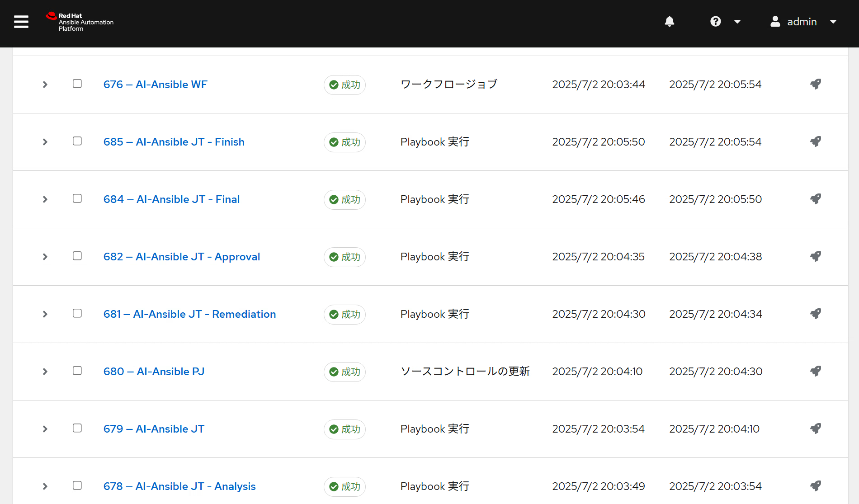Click the ソースコントロールの更新 type cell
This screenshot has width=859, height=504.
point(465,372)
